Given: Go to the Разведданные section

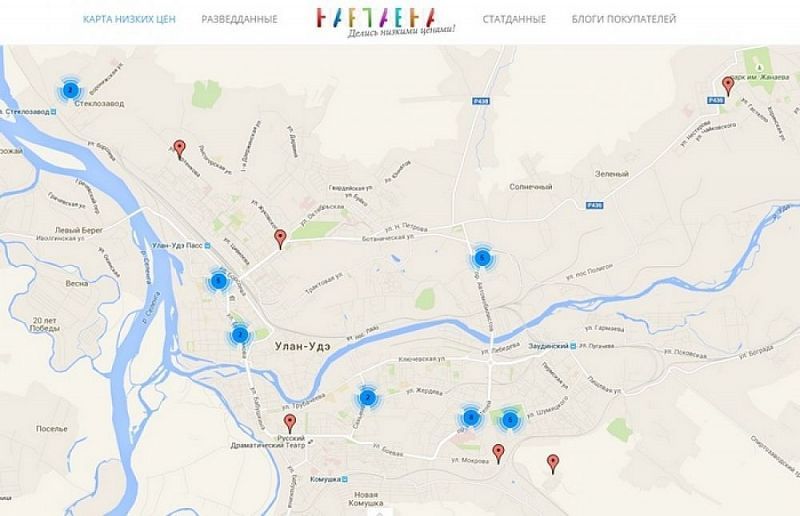Looking at the screenshot, I should (x=239, y=19).
